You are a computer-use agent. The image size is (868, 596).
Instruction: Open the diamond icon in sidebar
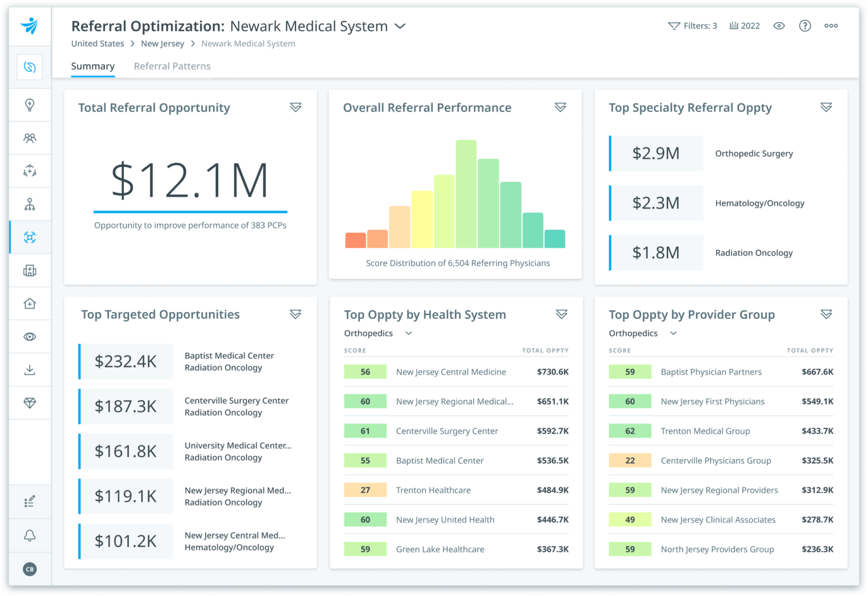[x=30, y=403]
